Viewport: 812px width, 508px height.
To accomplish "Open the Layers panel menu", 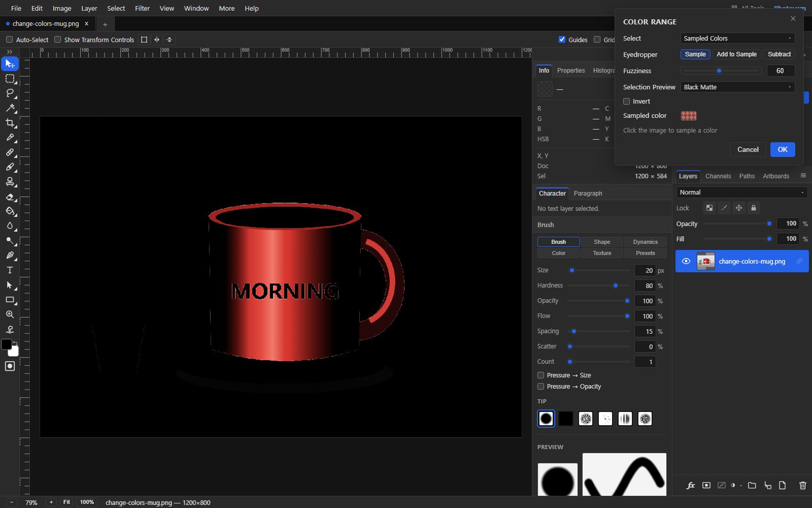I will click(x=803, y=176).
